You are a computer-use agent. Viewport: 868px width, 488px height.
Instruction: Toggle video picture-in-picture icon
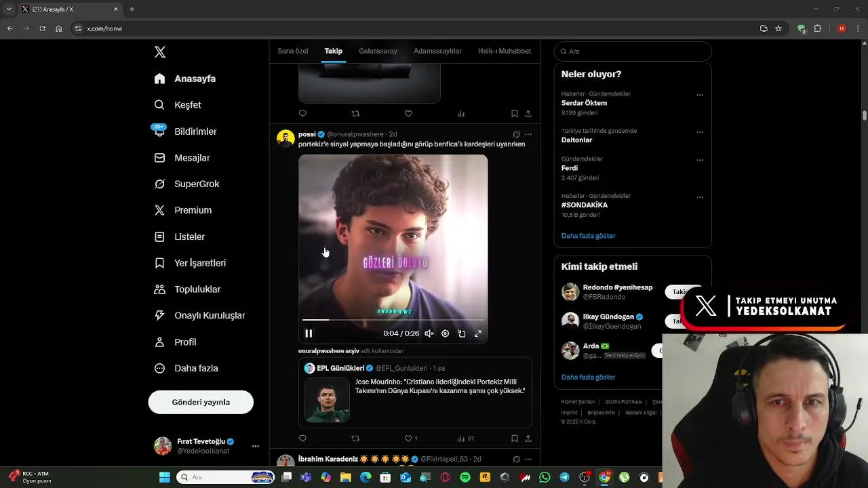[462, 333]
